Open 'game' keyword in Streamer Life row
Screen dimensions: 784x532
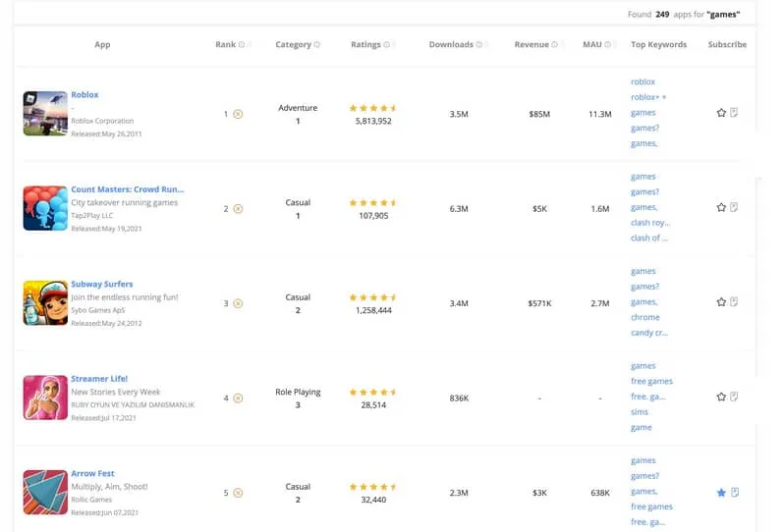(x=641, y=427)
